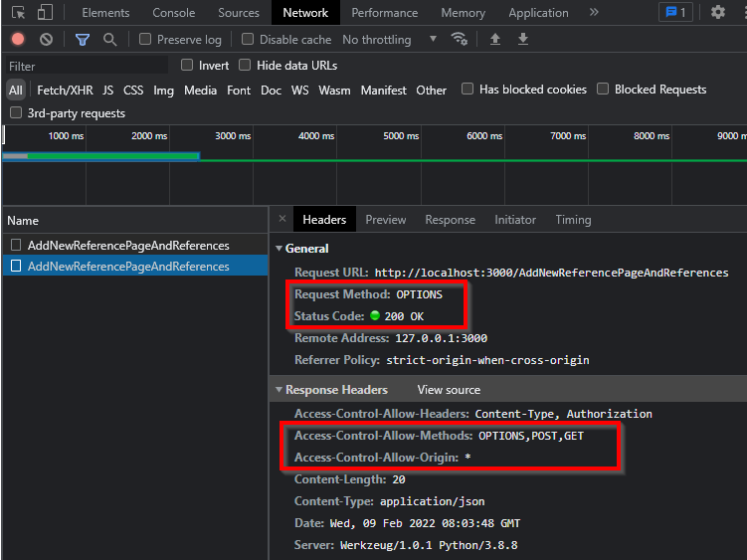The height and width of the screenshot is (560, 747).
Task: Check the Hide data URLs option
Action: point(245,65)
